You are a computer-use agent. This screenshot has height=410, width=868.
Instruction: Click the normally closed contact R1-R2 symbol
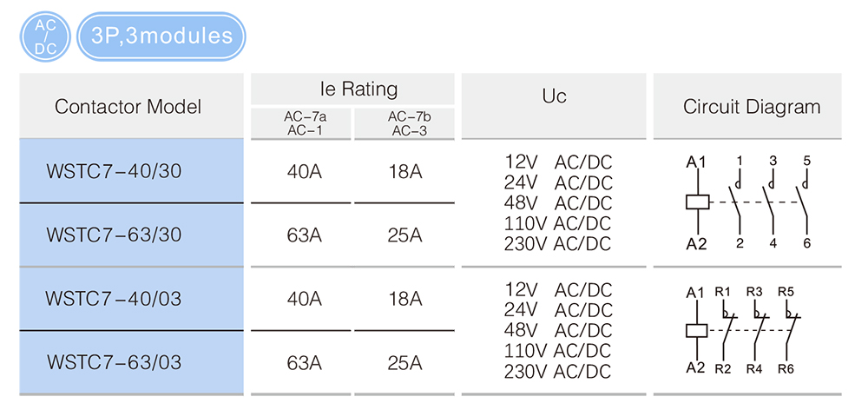coord(727,331)
